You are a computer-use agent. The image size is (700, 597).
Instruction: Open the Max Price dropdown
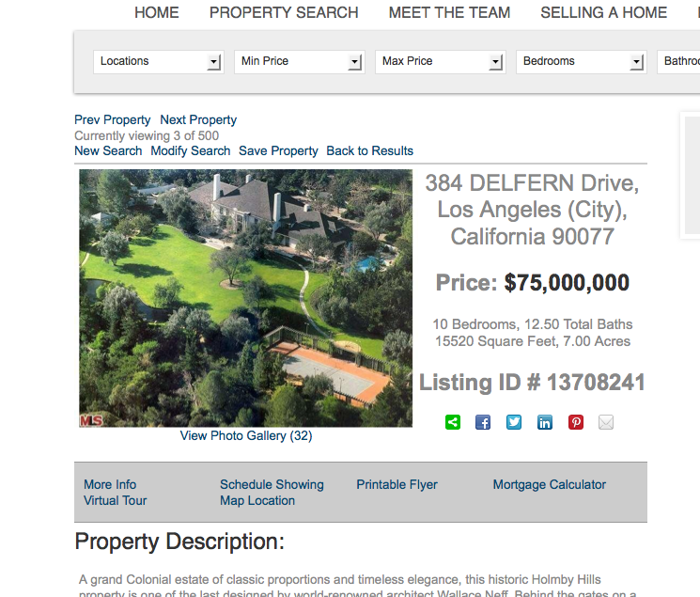pos(441,62)
